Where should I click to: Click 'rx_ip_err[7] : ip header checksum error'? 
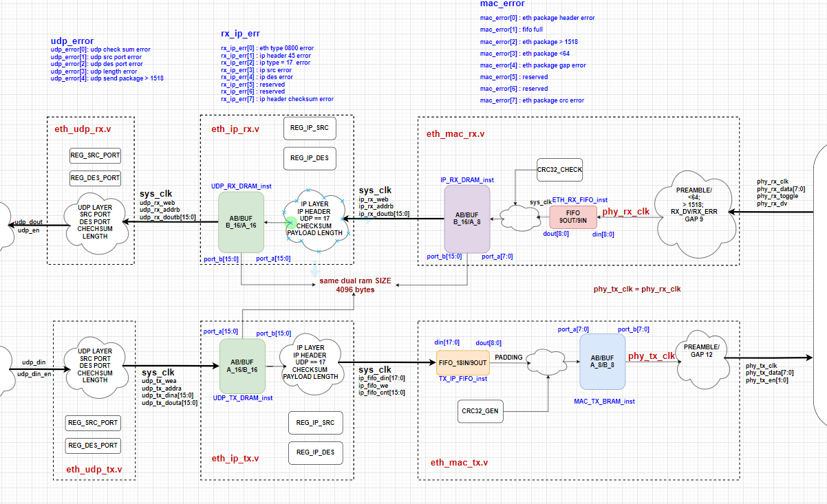pyautogui.click(x=277, y=99)
